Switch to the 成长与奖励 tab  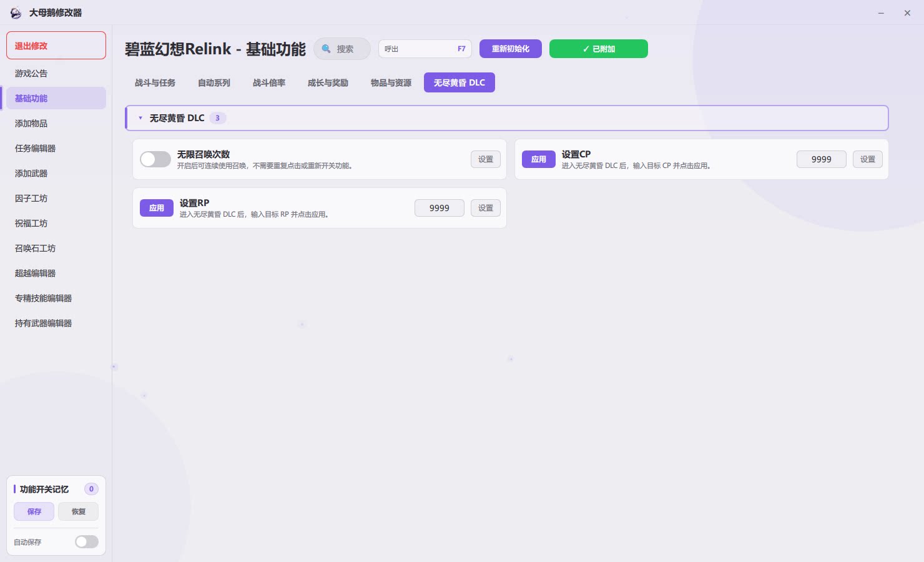click(x=328, y=82)
